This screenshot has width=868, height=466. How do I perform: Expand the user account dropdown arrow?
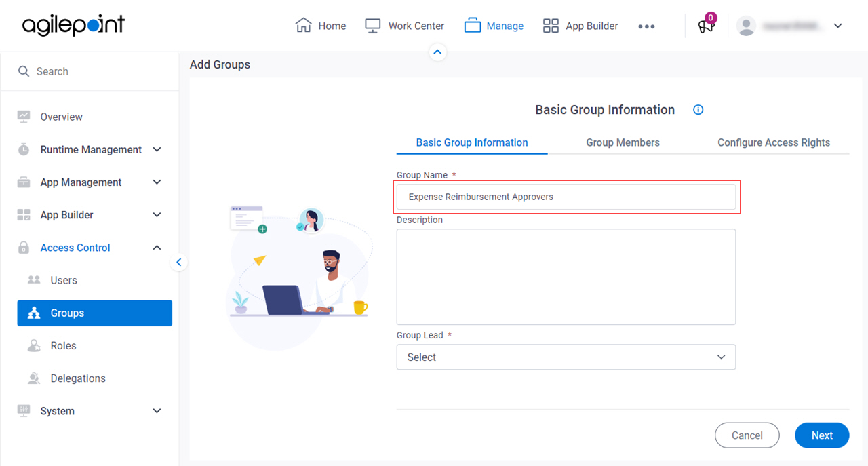tap(837, 26)
